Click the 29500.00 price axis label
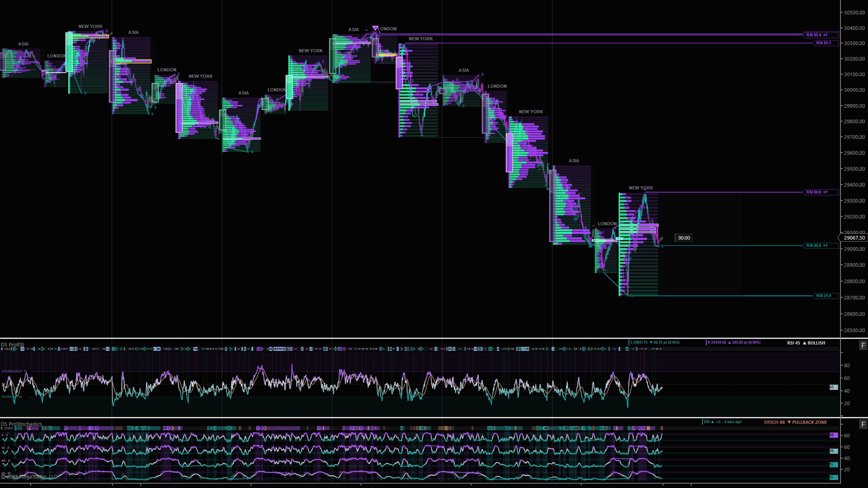 pos(854,169)
